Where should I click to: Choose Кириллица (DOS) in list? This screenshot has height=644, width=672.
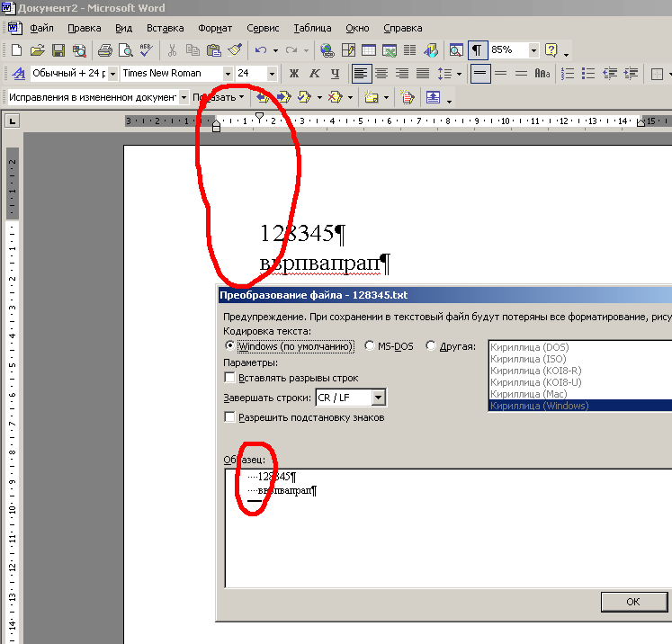(580, 347)
